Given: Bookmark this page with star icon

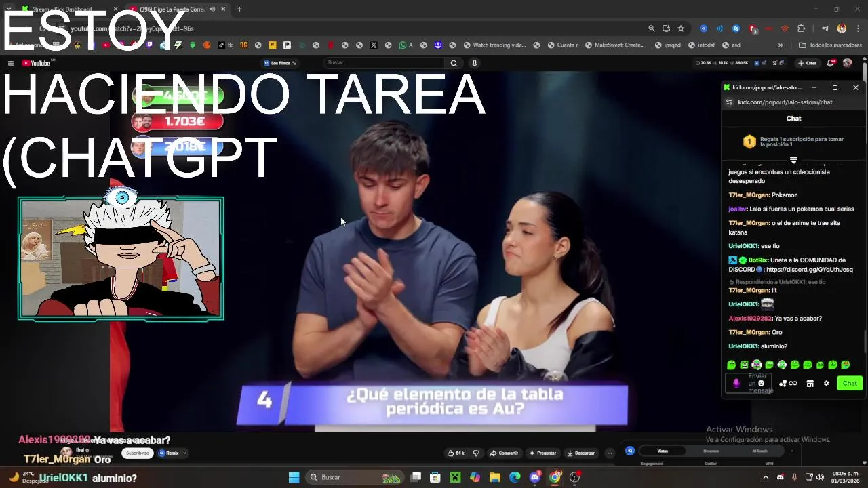Looking at the screenshot, I should tap(681, 28).
